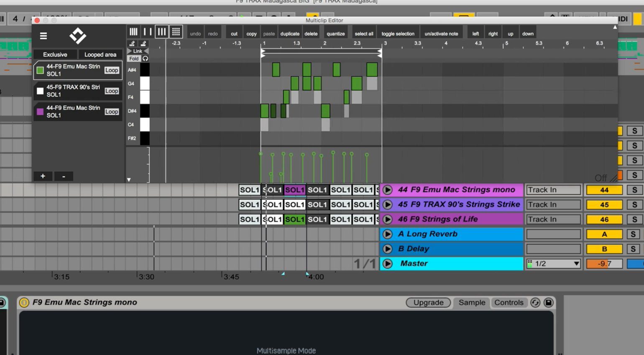644x355 pixels.
Task: Nudge notes with the left button
Action: coord(475,34)
